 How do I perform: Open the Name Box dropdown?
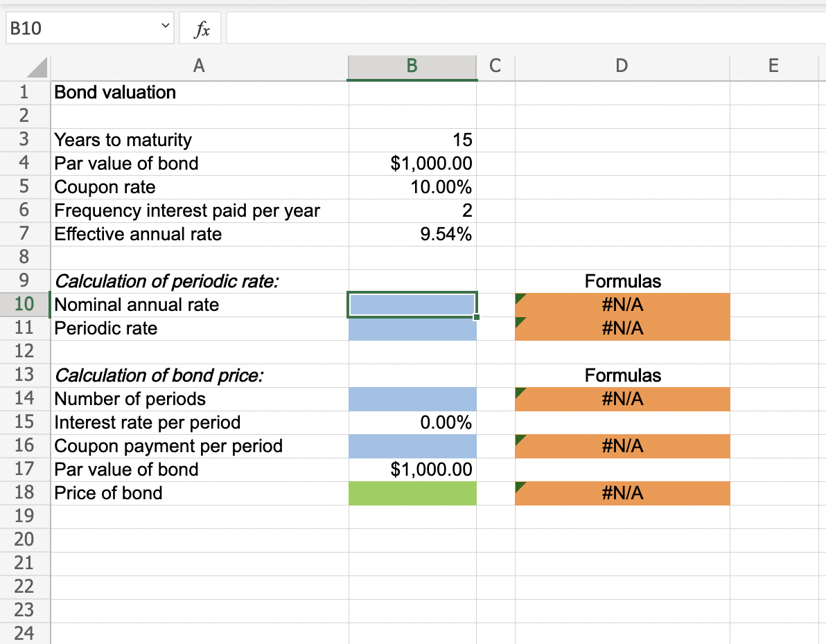(x=165, y=27)
